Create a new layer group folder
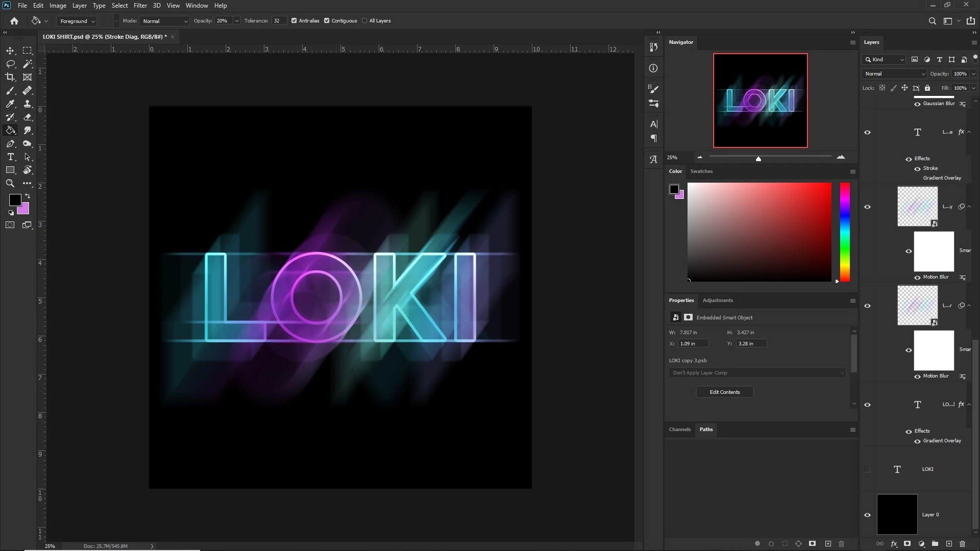Image resolution: width=980 pixels, height=551 pixels. (935, 544)
